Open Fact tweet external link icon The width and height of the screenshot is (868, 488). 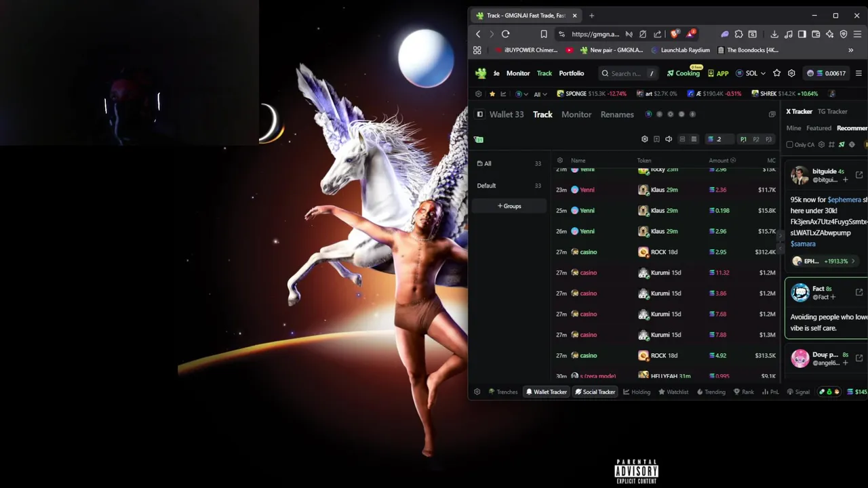(859, 292)
